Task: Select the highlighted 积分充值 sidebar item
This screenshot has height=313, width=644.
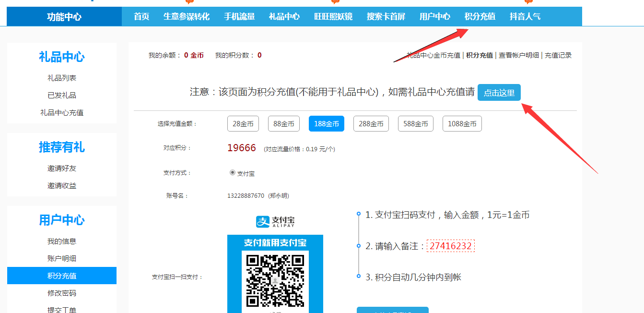Action: pyautogui.click(x=62, y=276)
